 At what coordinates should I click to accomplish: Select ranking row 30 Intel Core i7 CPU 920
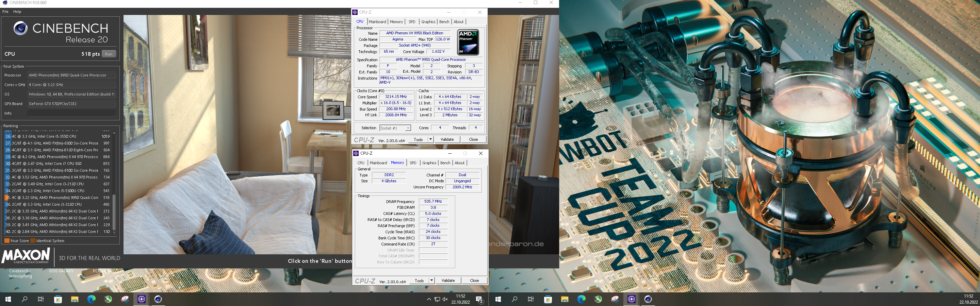click(58, 164)
